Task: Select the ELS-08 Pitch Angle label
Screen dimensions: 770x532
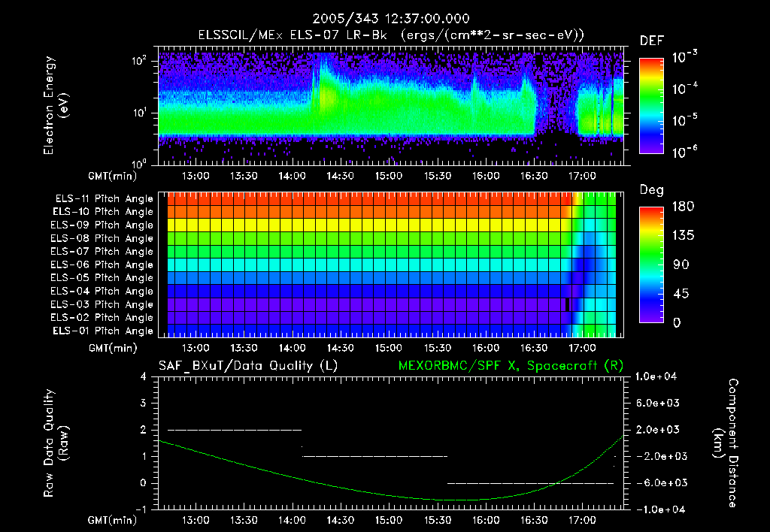Action: pos(102,238)
